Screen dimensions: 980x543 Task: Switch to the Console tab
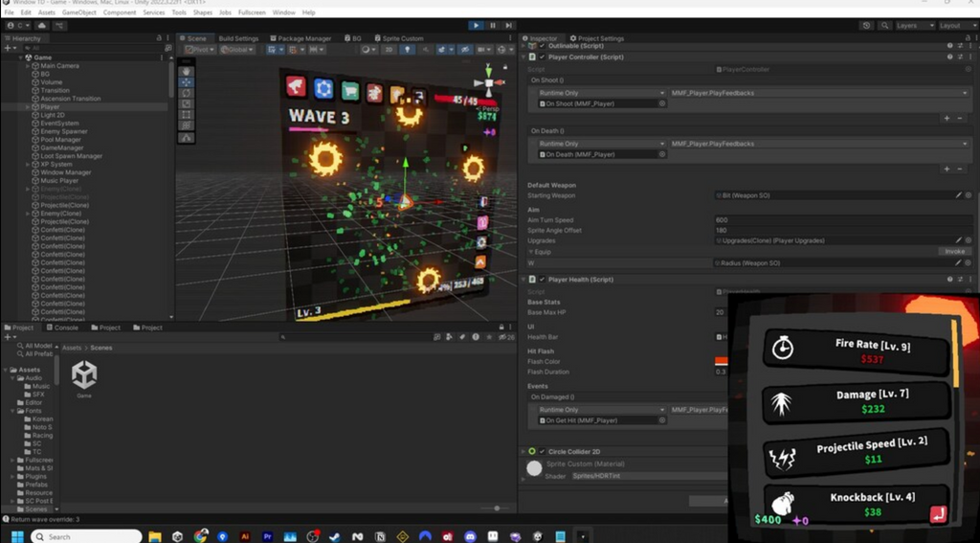[x=62, y=328]
